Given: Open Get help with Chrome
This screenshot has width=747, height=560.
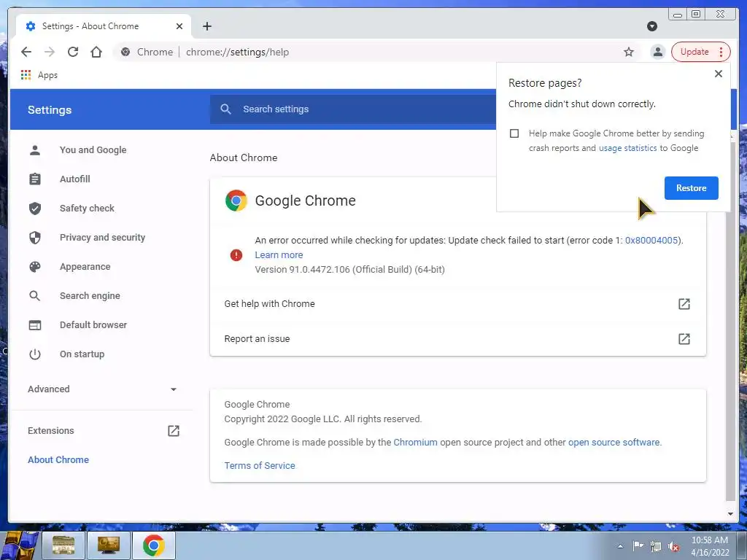Looking at the screenshot, I should click(x=457, y=304).
